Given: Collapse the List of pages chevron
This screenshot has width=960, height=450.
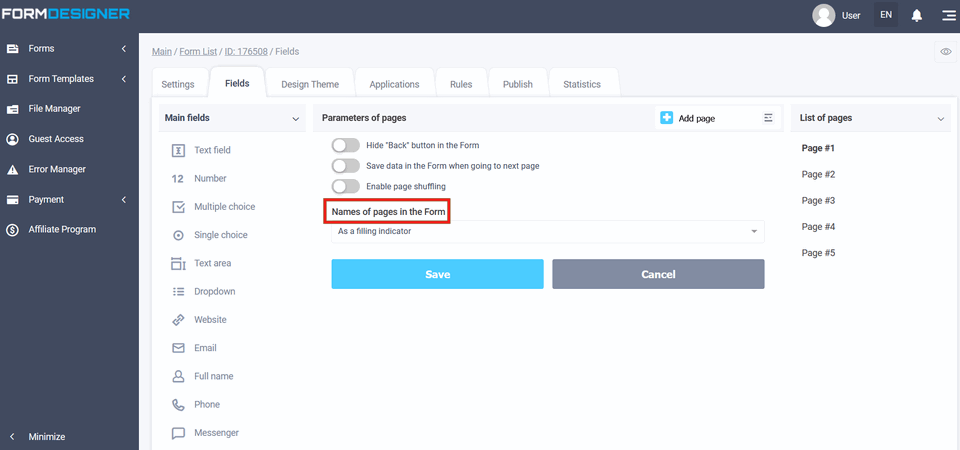Looking at the screenshot, I should (941, 119).
